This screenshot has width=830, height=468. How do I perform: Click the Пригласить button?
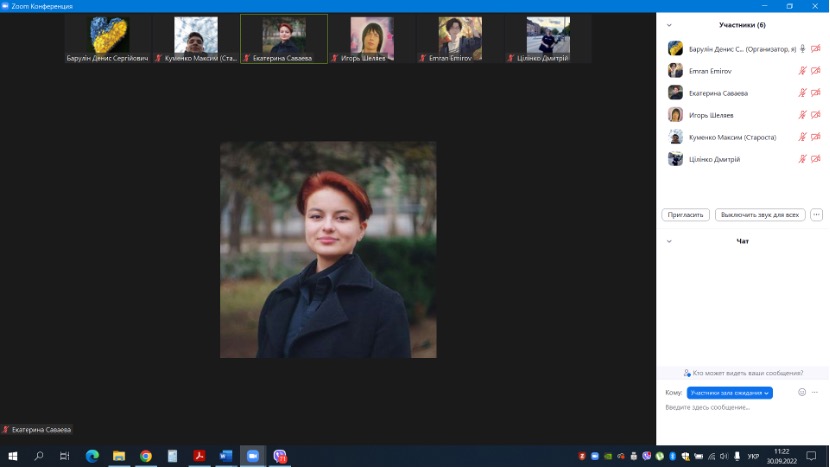(x=685, y=214)
